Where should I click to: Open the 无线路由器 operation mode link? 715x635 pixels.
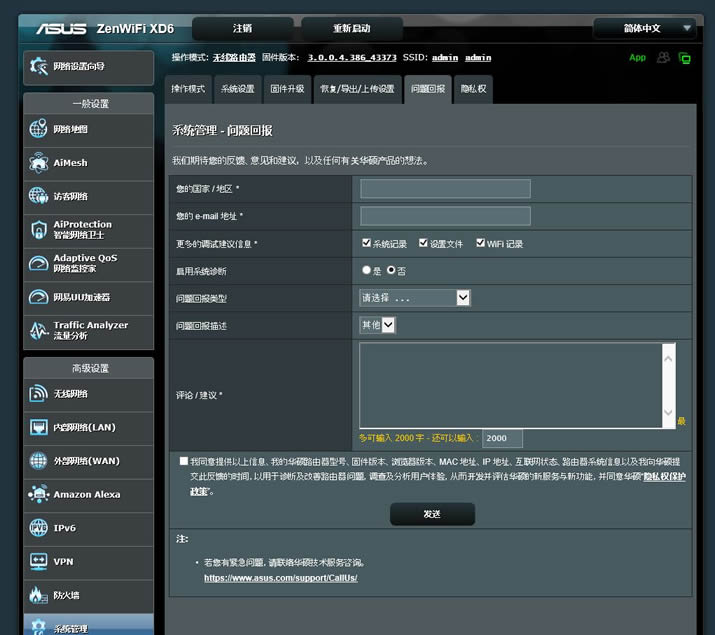tap(234, 57)
